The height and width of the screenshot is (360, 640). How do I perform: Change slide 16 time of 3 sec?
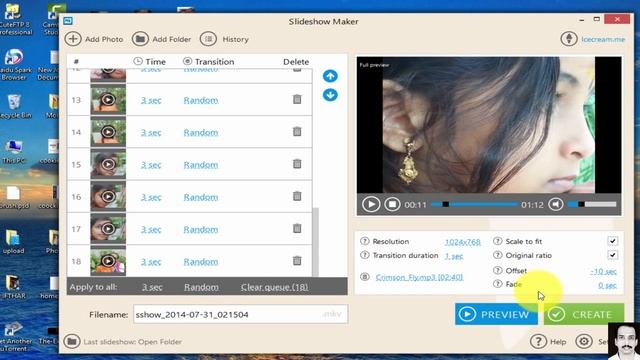pos(151,197)
